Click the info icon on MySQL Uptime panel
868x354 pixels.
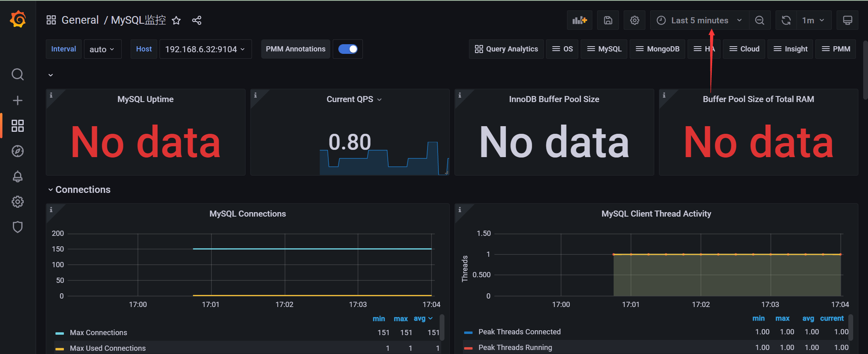pos(51,95)
